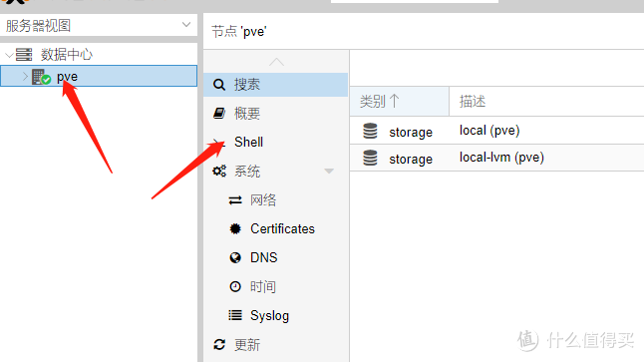644x362 pixels.
Task: Click the Syslog list icon
Action: tap(235, 315)
